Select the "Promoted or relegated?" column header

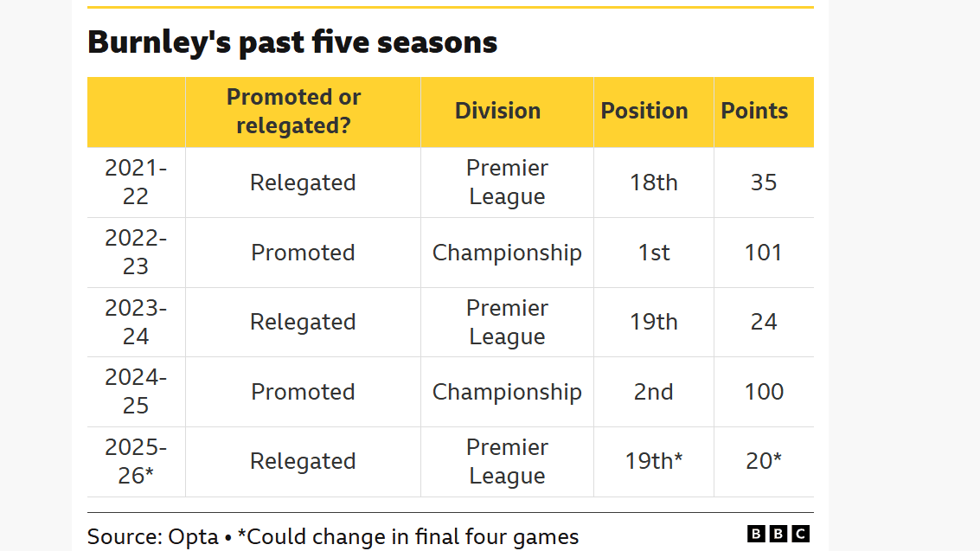[x=294, y=112]
